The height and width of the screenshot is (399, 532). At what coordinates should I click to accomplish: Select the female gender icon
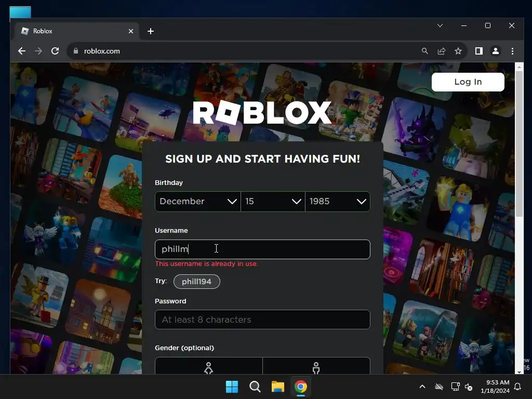(x=209, y=368)
